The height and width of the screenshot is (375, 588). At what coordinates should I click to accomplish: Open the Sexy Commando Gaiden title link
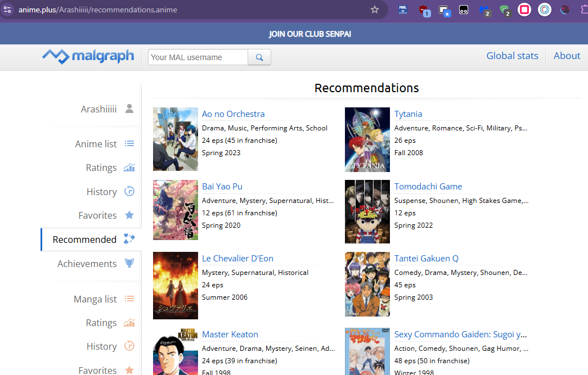coord(460,334)
